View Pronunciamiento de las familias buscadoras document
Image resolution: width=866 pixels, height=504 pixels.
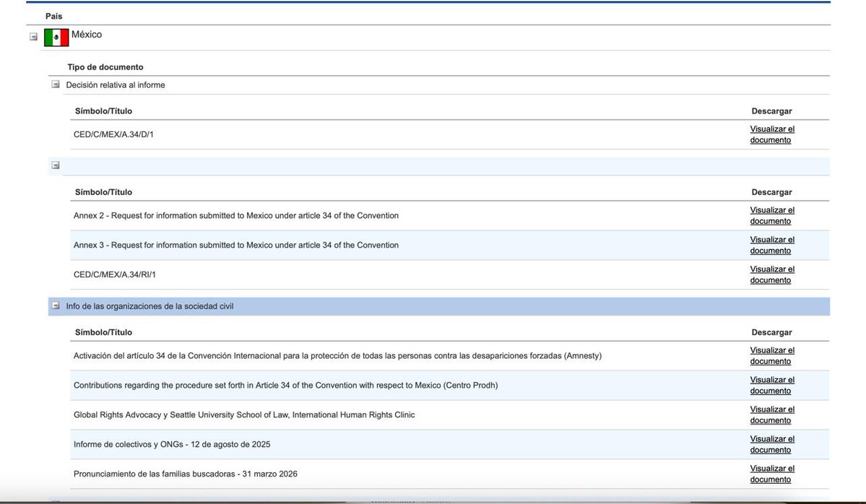pyautogui.click(x=772, y=474)
